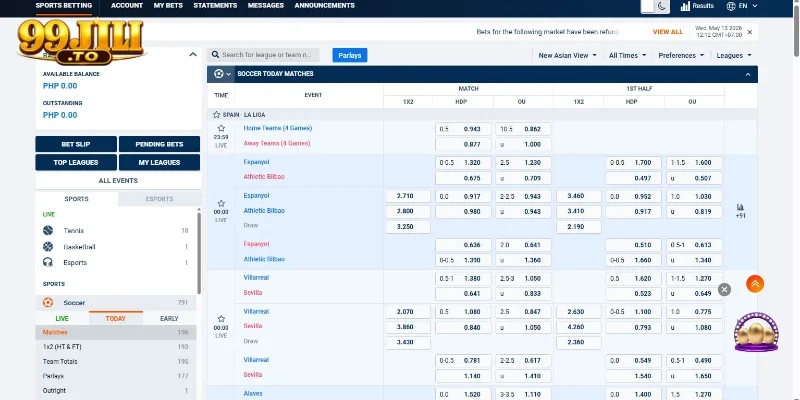This screenshot has width=800, height=400.
Task: Star the Villarreal vs Sevilla match
Action: [x=221, y=319]
